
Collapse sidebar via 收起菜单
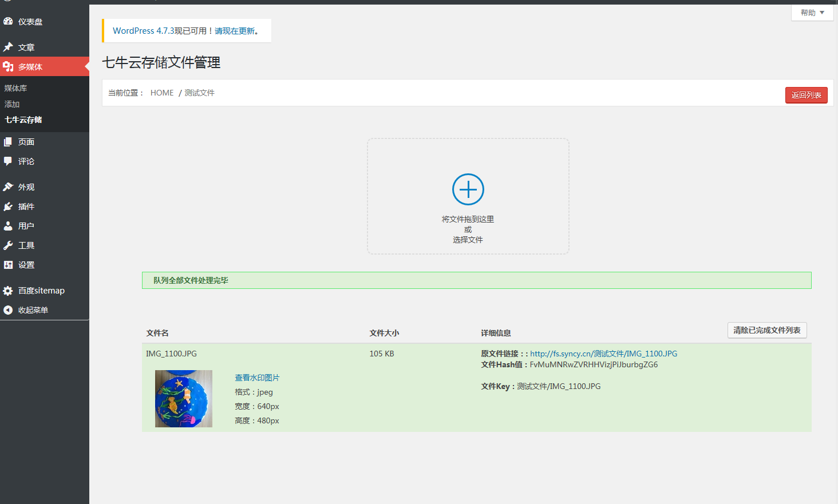click(45, 310)
